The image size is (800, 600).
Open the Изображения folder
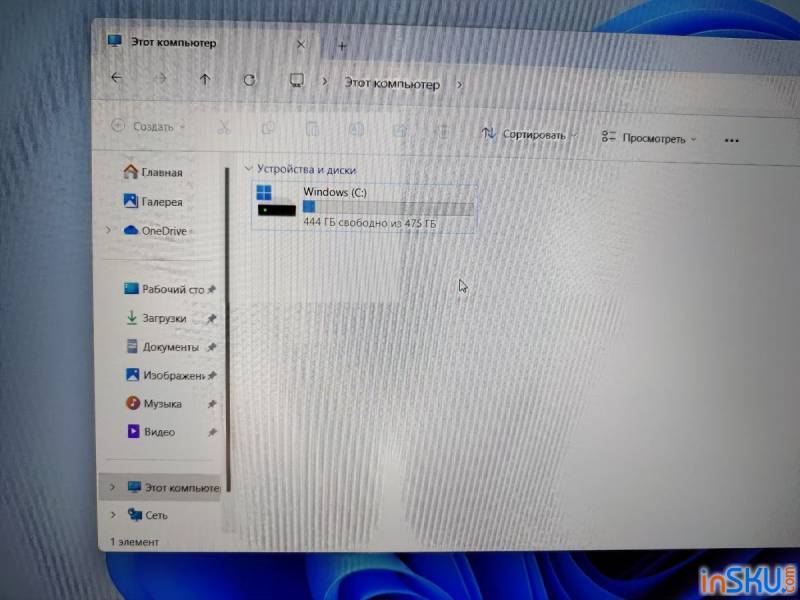tap(165, 376)
